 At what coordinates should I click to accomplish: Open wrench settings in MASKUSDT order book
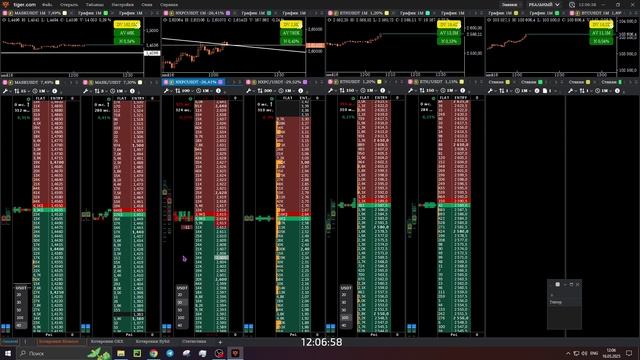(x=5, y=91)
